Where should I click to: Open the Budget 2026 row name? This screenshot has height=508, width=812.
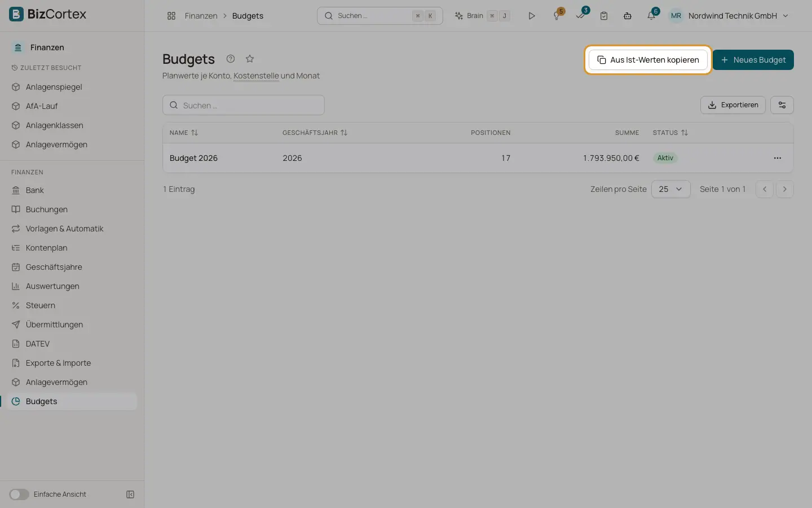coord(193,158)
